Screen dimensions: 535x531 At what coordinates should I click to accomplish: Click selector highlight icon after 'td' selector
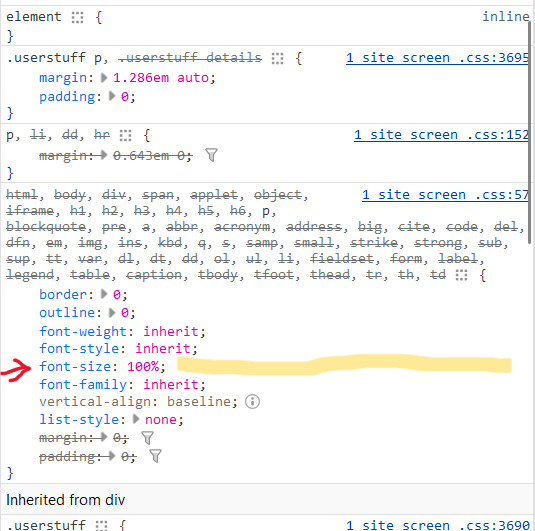(x=462, y=275)
